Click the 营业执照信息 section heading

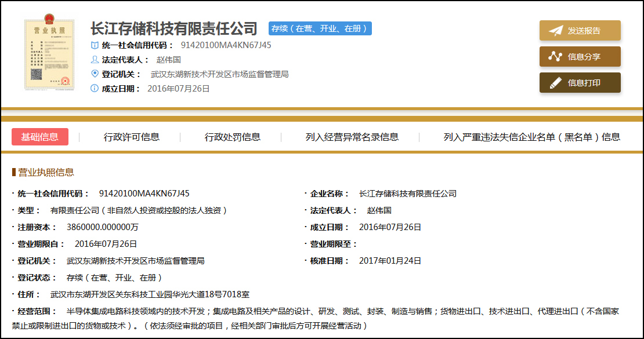(x=46, y=172)
